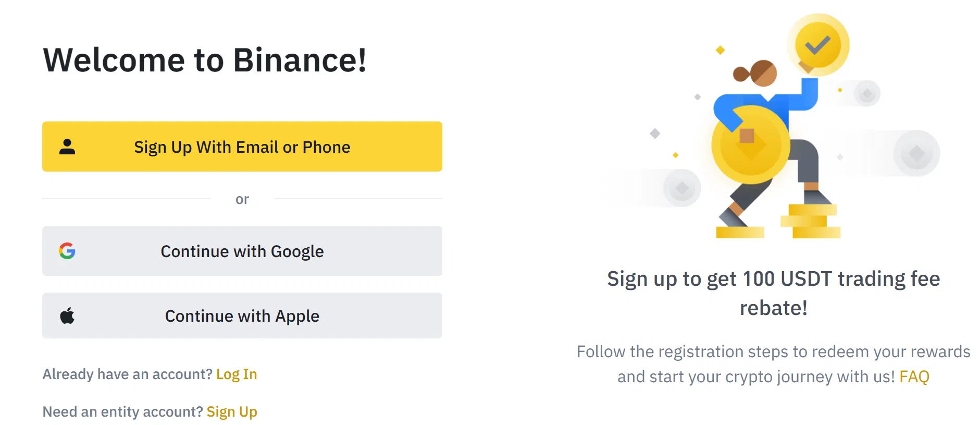
Task: Click the person icon on the yellow button
Action: pyautogui.click(x=67, y=147)
